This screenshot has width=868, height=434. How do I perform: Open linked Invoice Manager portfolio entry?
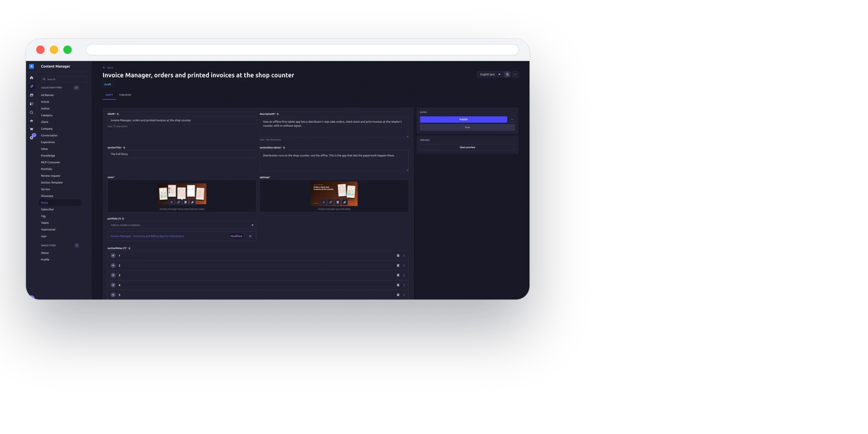pyautogui.click(x=147, y=236)
